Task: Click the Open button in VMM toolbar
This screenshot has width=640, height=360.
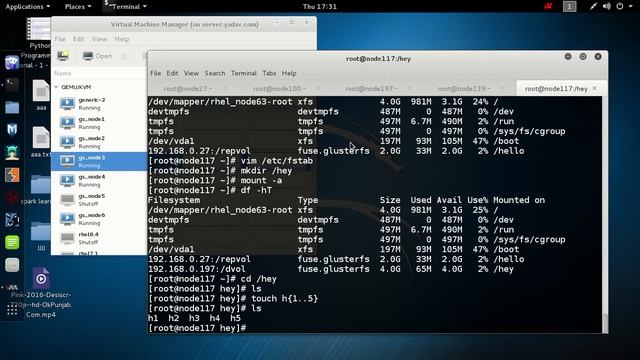Action: (97, 56)
